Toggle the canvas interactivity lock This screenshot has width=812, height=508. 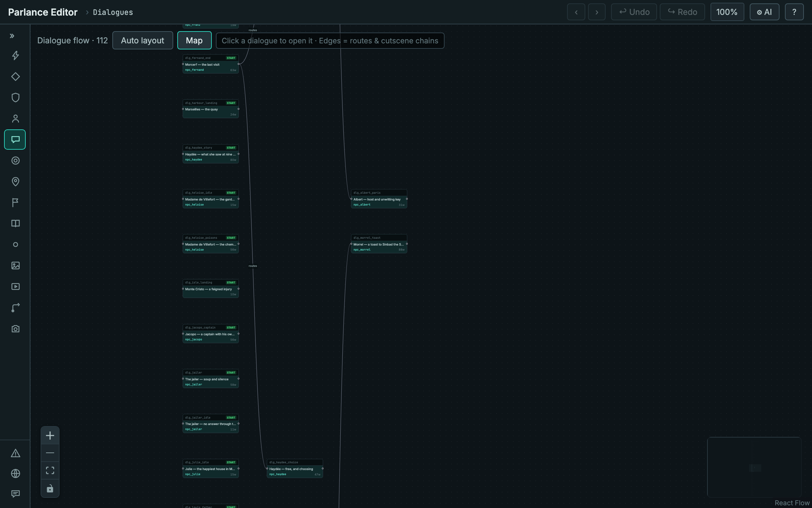click(50, 488)
